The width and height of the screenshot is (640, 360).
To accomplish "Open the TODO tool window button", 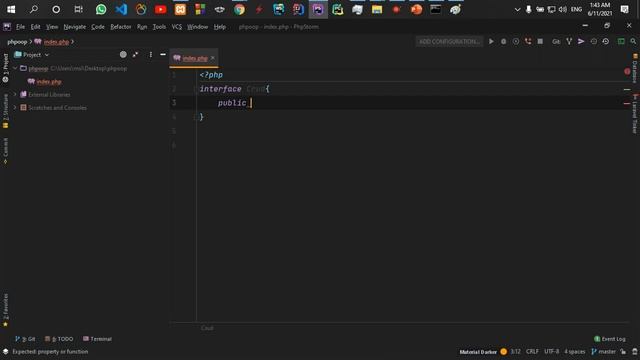I will (x=59, y=339).
